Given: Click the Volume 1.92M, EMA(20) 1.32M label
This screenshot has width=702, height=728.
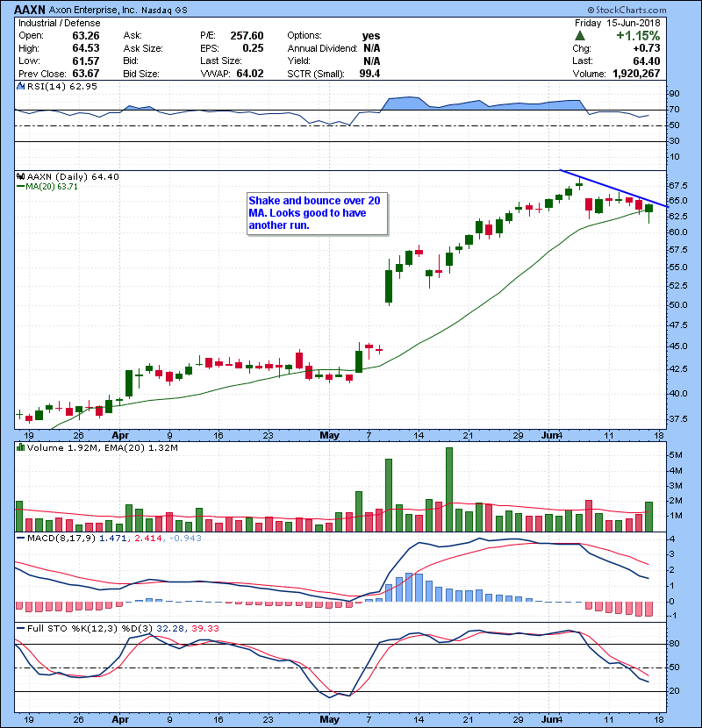Looking at the screenshot, I should click(102, 447).
